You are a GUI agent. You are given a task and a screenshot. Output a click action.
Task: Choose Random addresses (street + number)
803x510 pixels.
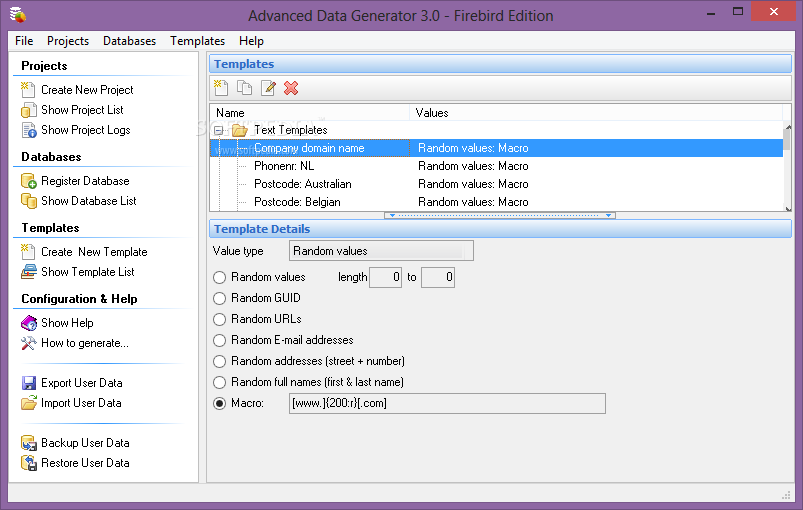coord(219,361)
